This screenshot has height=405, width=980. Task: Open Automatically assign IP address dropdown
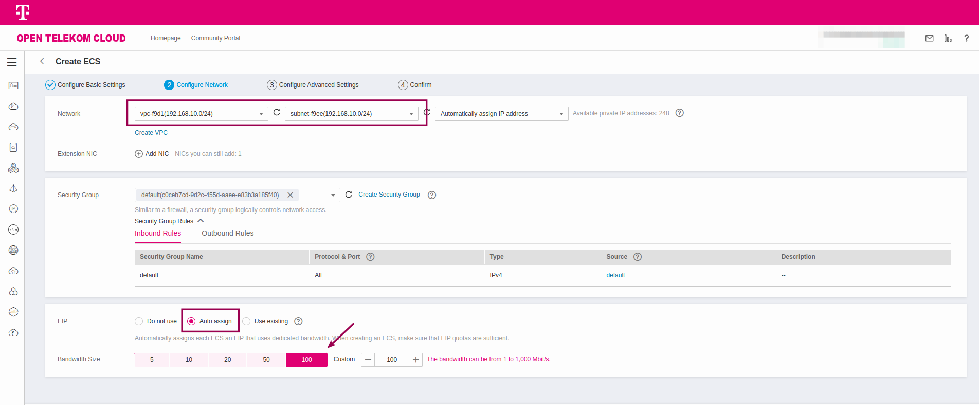point(501,114)
